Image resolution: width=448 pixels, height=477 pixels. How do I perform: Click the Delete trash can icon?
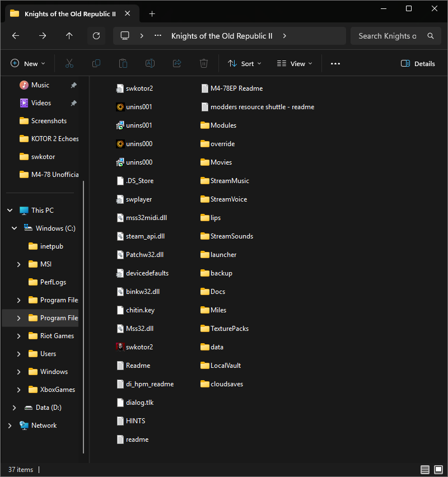(x=204, y=64)
